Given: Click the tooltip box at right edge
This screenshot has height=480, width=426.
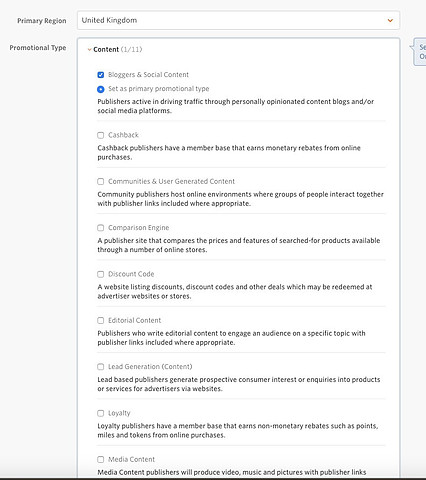Looking at the screenshot, I should pyautogui.click(x=419, y=52).
